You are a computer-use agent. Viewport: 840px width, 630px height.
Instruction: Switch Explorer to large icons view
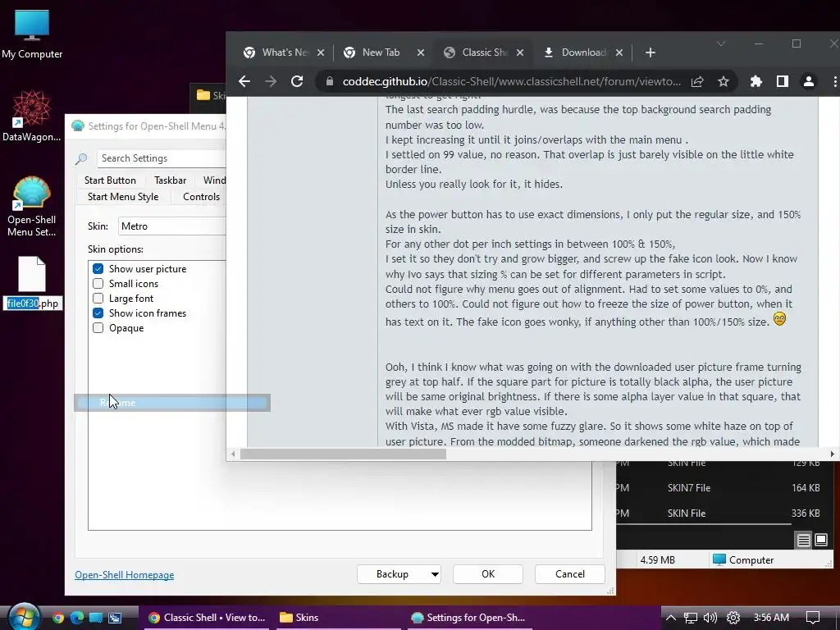pos(820,540)
